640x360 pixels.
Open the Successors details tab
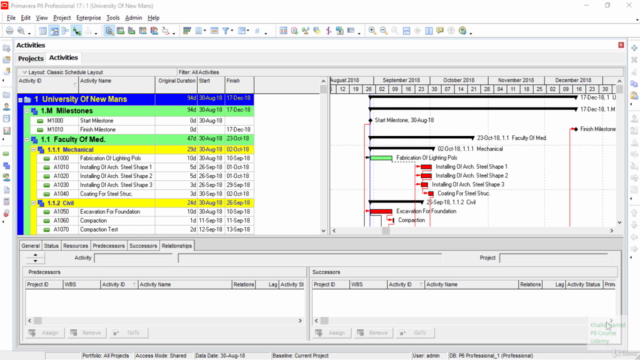(x=143, y=246)
